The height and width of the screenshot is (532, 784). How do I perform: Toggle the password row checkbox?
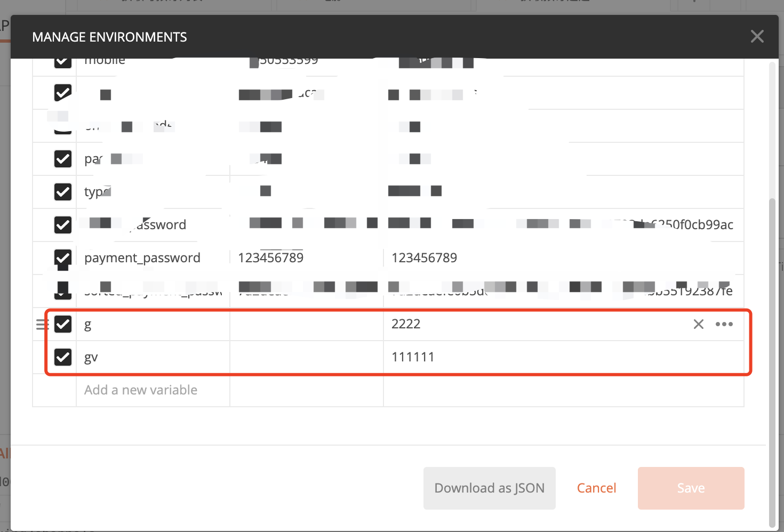[62, 225]
